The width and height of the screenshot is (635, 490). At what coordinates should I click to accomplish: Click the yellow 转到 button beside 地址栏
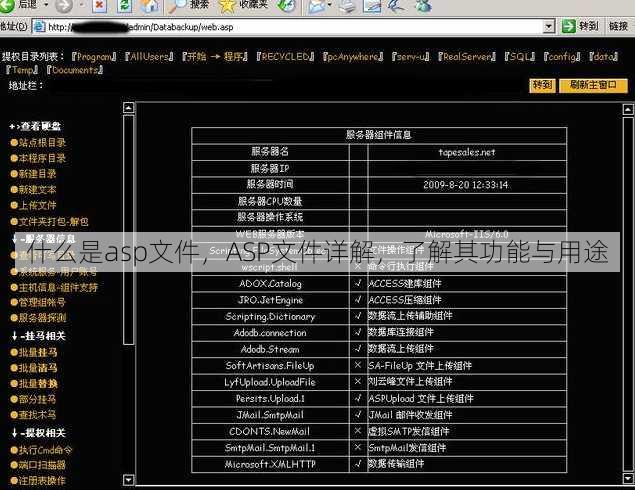tap(542, 85)
